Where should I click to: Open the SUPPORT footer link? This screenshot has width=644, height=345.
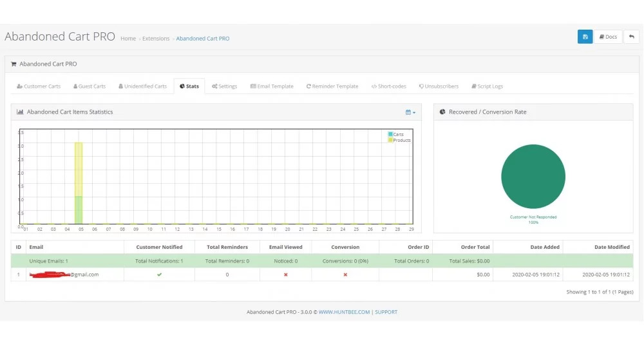386,312
